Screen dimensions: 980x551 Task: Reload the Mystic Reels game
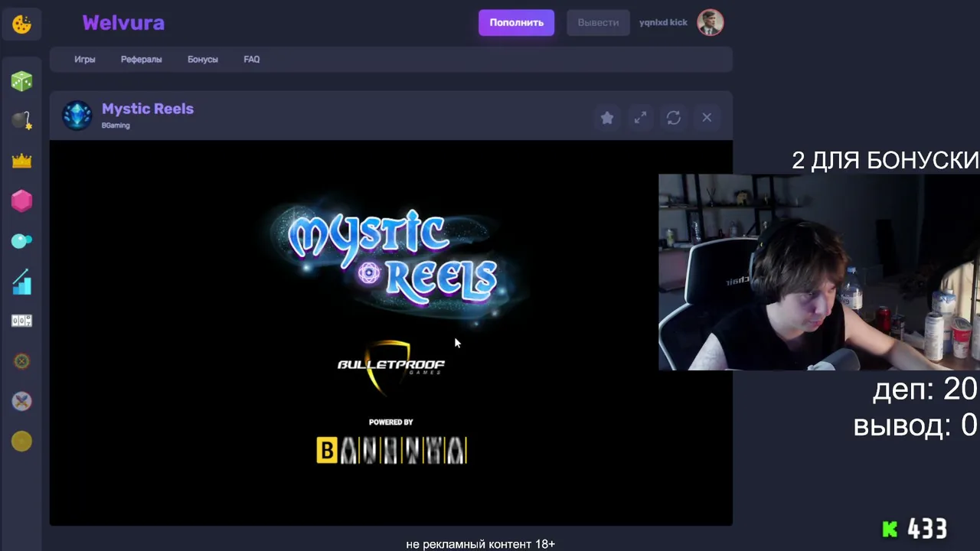[674, 117]
